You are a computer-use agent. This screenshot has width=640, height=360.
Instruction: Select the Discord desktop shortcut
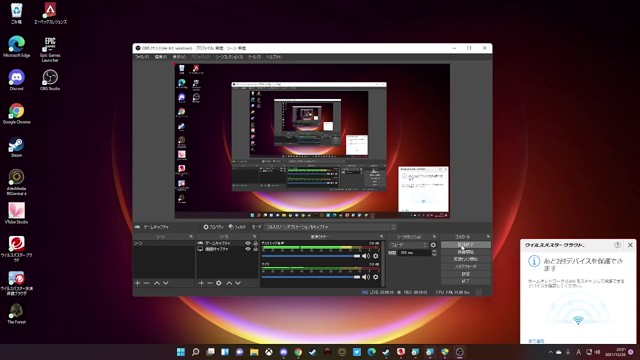[x=16, y=80]
